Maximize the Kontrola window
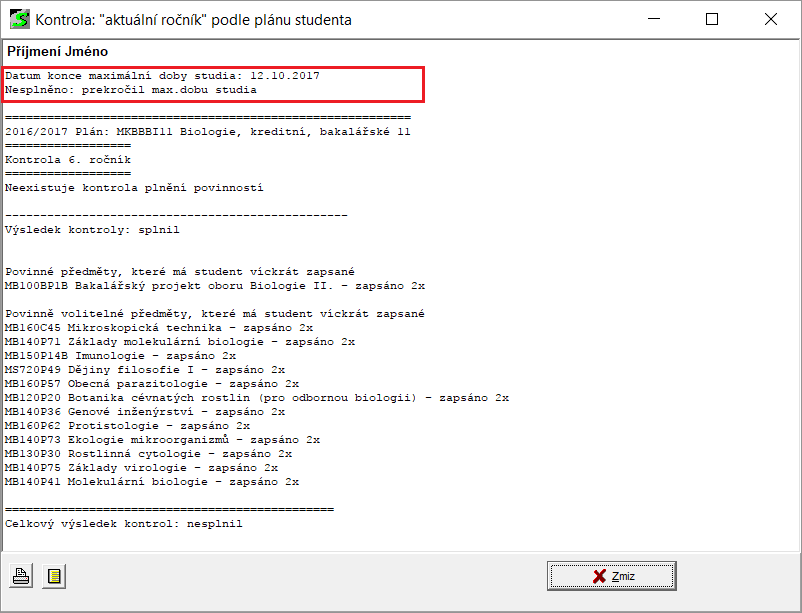The image size is (802, 613). (x=712, y=19)
